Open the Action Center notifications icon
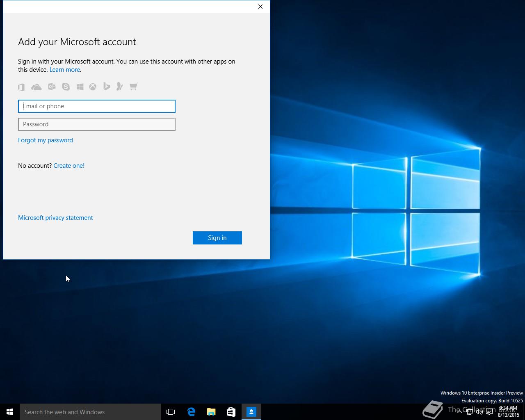Image resolution: width=525 pixels, height=420 pixels. coord(489,412)
